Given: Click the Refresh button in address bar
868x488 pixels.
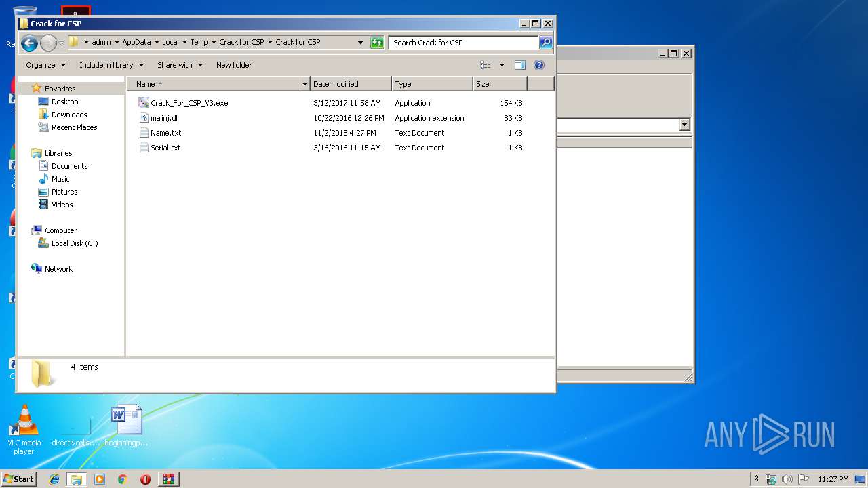Looking at the screenshot, I should coord(377,43).
